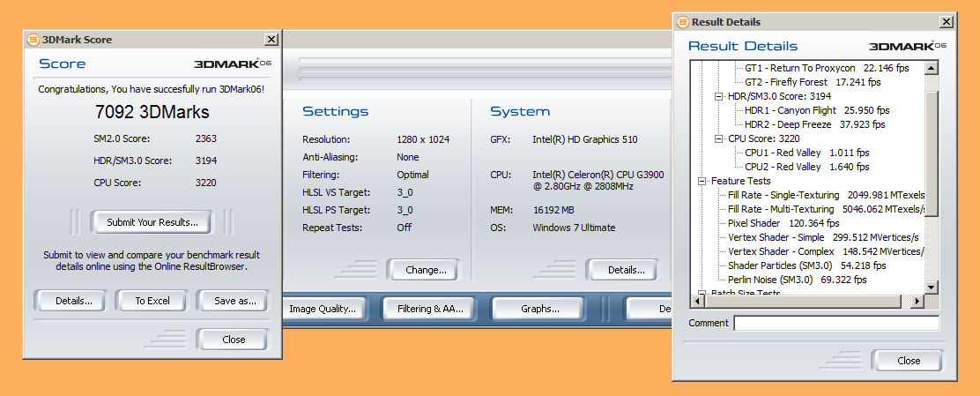Image resolution: width=980 pixels, height=396 pixels.
Task: Click the horizontal scrollbar thumb in Result Details
Action: [x=803, y=301]
